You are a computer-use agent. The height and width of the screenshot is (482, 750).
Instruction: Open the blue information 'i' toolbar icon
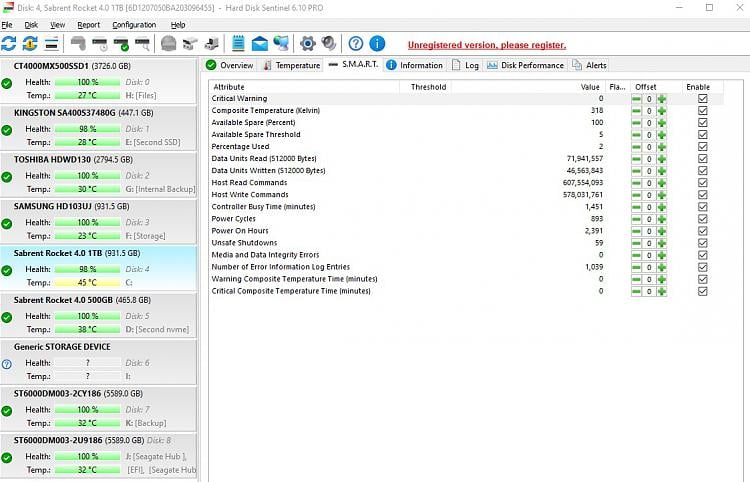coord(377,44)
